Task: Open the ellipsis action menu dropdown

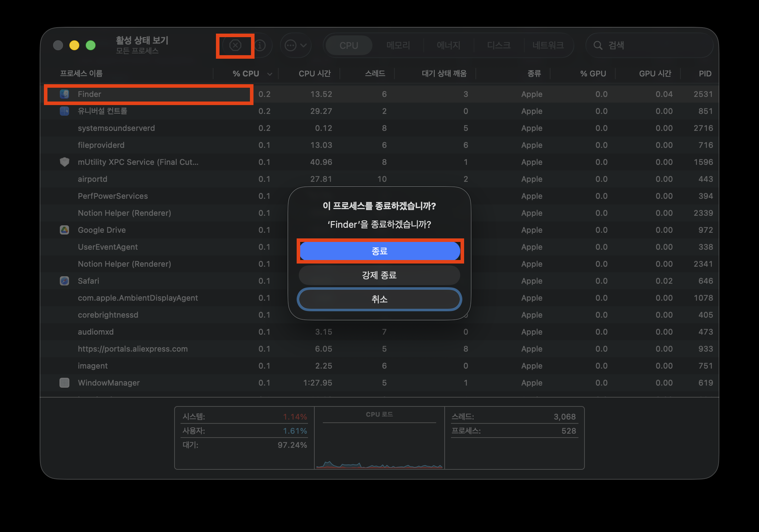Action: click(295, 45)
